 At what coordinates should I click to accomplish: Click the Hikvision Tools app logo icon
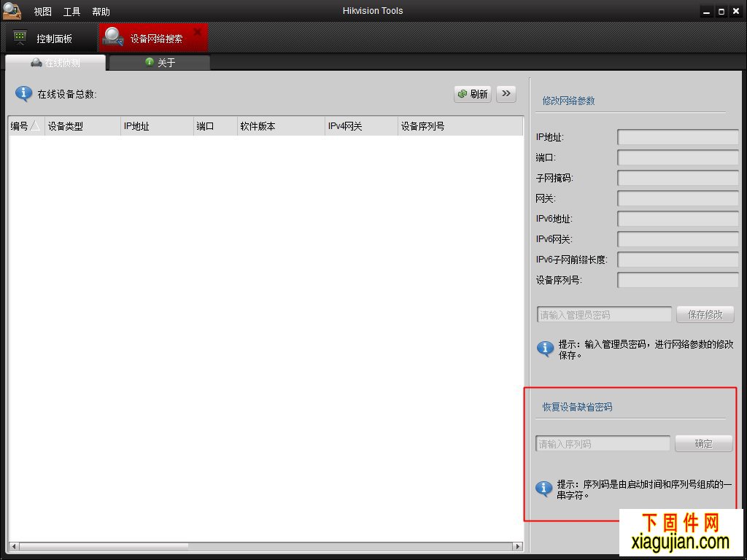[x=12, y=10]
